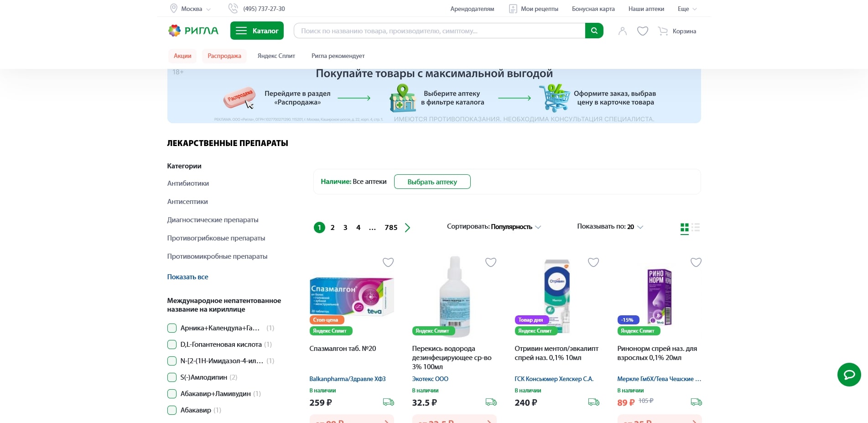Add Спазмалгон to favorites with heart icon
Viewport: 868px width, 423px height.
[x=388, y=262]
